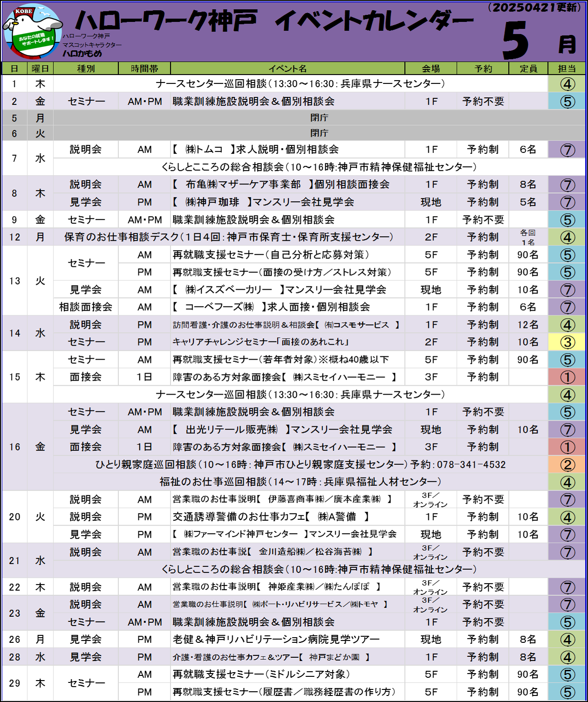Click the circled 7 in ㈱神戸珈琲 row
Viewport: 588px width, 702px height.
point(567,203)
